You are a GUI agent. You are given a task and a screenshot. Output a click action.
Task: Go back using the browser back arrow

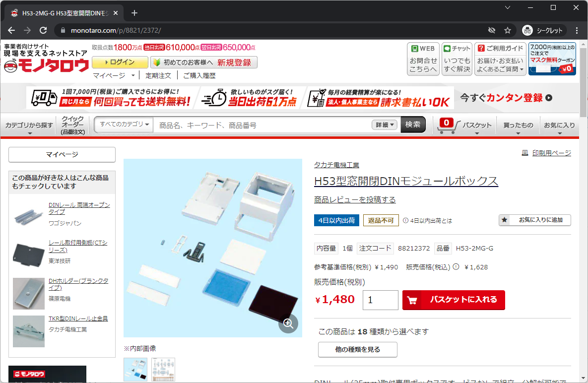coord(11,30)
